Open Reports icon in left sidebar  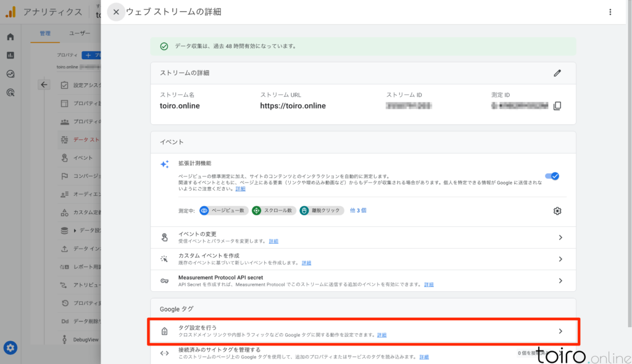pyautogui.click(x=10, y=56)
